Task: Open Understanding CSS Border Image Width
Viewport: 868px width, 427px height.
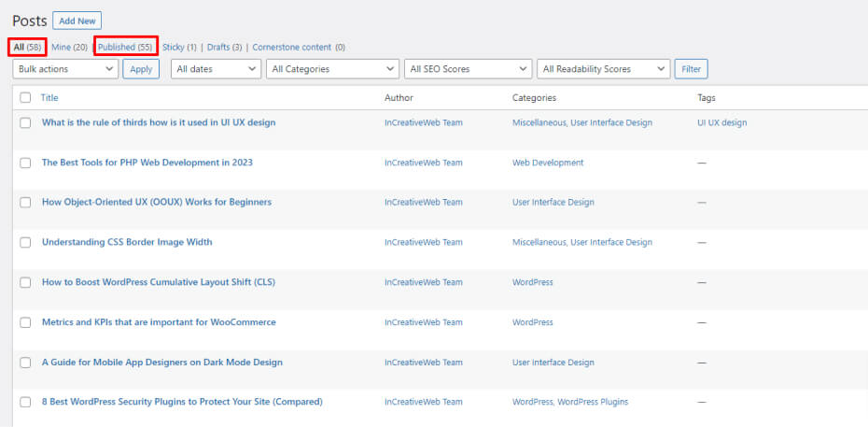Action: click(x=127, y=242)
